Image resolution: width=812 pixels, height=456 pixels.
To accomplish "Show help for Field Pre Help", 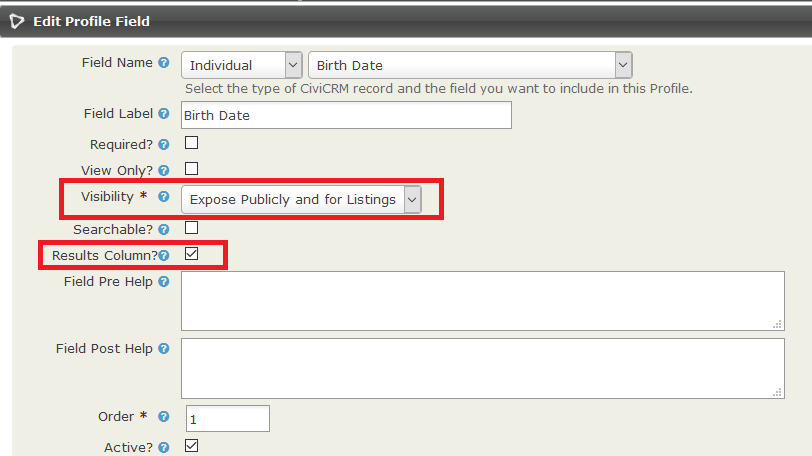I will (x=163, y=282).
